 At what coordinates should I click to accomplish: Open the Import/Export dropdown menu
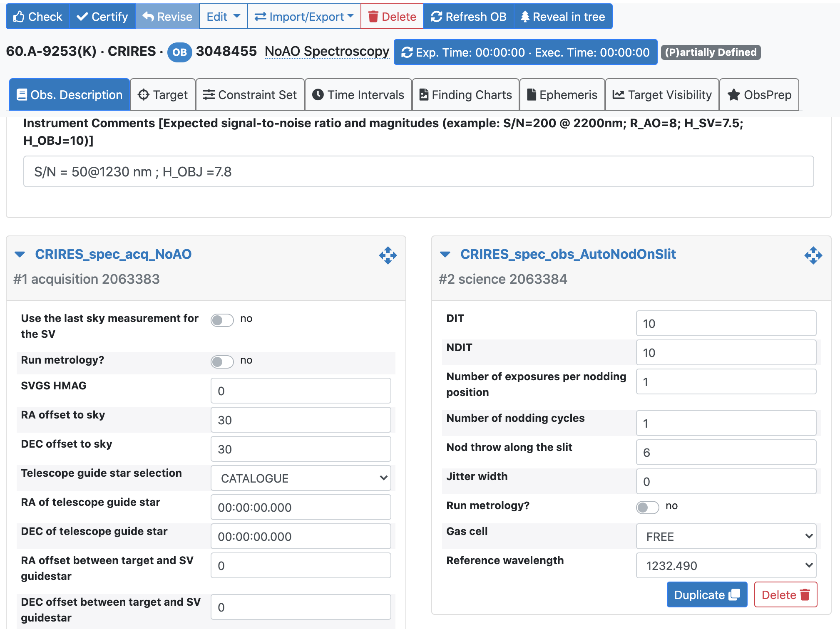(304, 17)
